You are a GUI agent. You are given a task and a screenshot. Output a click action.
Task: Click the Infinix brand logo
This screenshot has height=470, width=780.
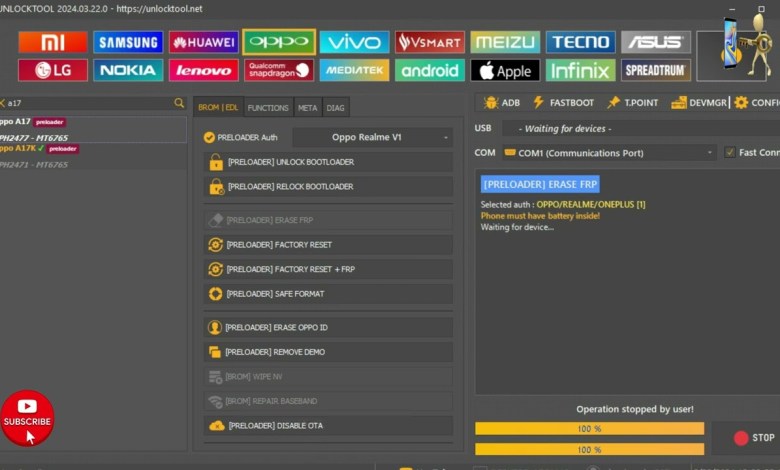point(580,71)
